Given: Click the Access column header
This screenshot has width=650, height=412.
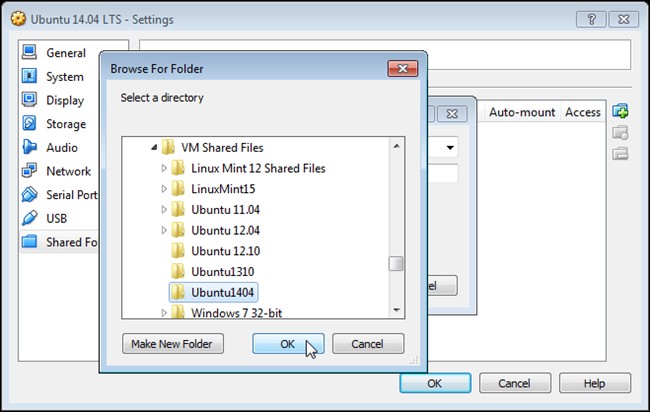Looking at the screenshot, I should point(583,112).
